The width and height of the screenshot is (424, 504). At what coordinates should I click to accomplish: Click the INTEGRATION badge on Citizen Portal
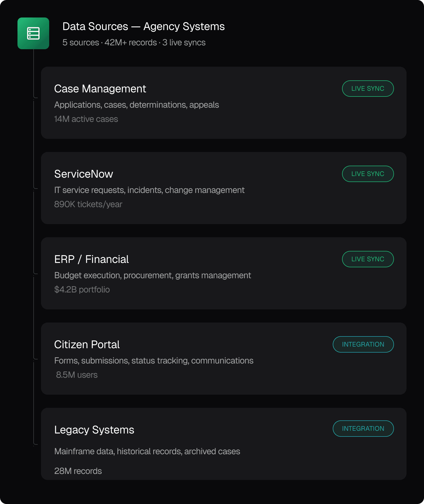(x=363, y=344)
